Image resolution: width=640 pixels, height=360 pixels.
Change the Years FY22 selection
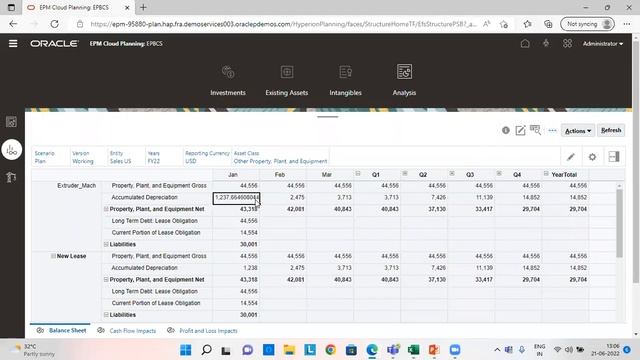154,157
